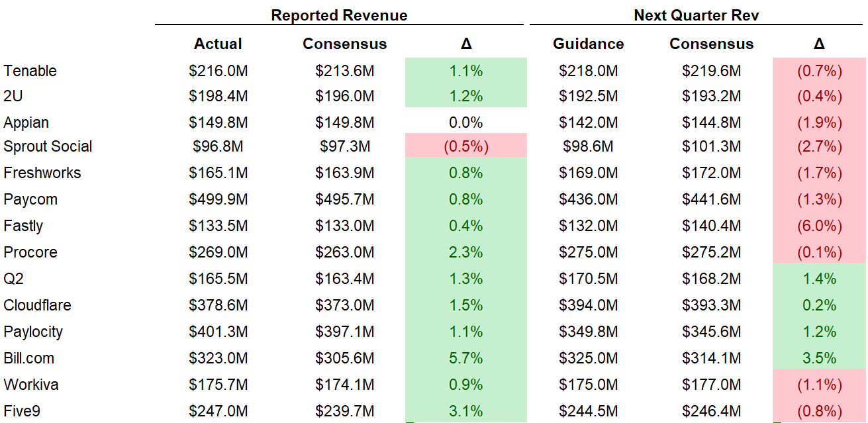Screen dimensions: 868x423
Task: Select the Freshworks row label
Action: pos(42,173)
